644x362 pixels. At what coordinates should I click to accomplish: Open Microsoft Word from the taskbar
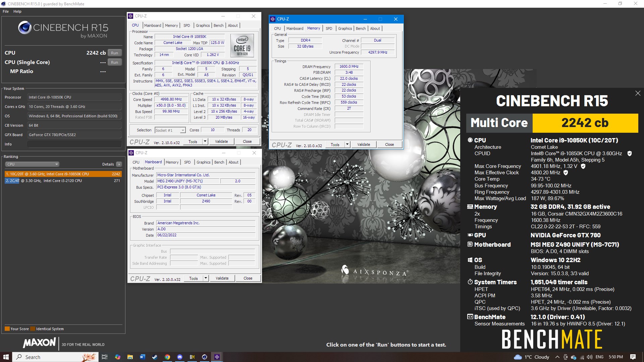tap(142, 357)
